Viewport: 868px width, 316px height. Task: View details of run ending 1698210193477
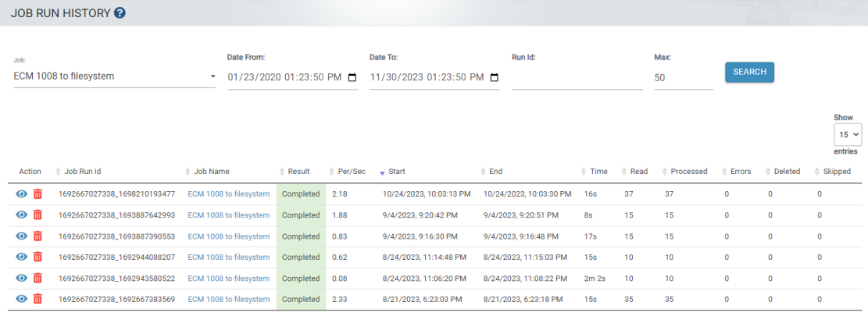click(x=22, y=194)
